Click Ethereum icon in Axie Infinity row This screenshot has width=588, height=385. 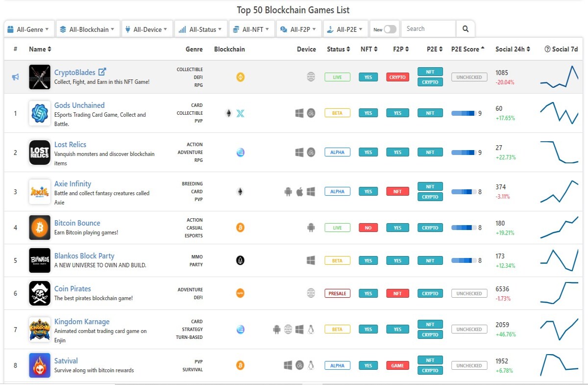(240, 192)
